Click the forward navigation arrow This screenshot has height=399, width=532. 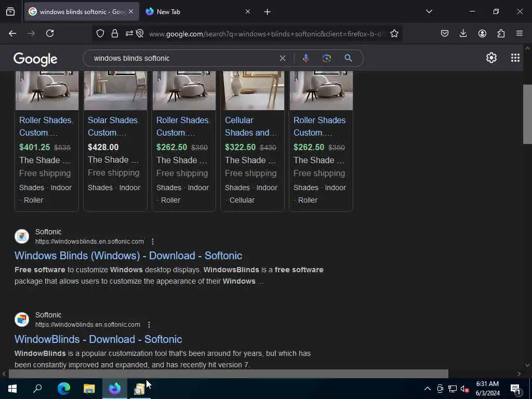coord(31,33)
